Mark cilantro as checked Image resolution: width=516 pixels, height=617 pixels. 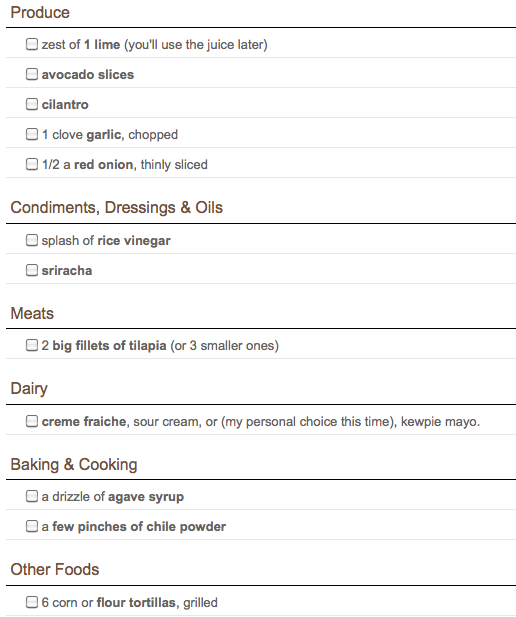tap(32, 104)
